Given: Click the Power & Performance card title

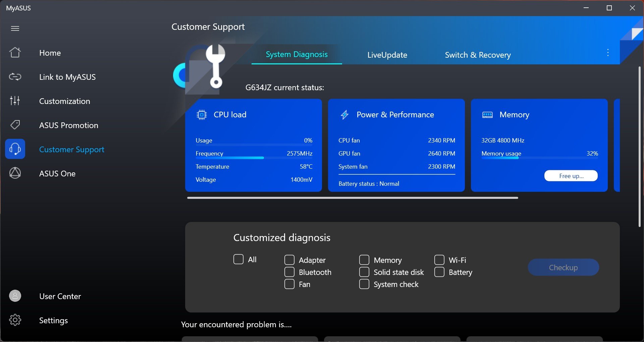Looking at the screenshot, I should point(395,115).
